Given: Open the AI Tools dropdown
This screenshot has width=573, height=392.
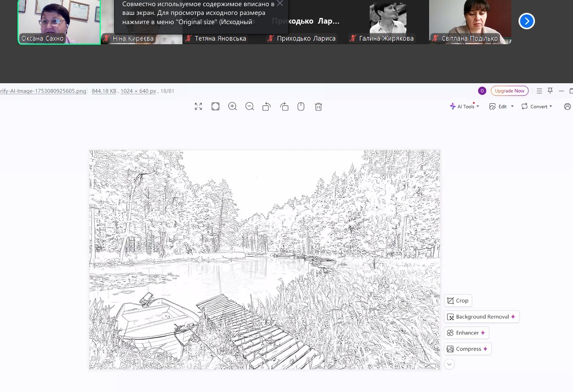Looking at the screenshot, I should (465, 106).
